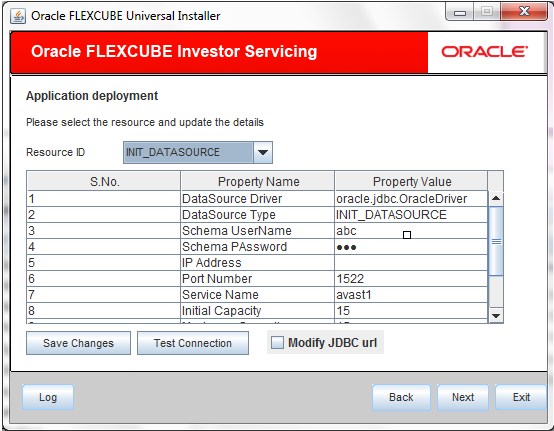Click the Java icon in title bar
Image resolution: width=554 pixels, height=431 pixels.
[x=18, y=16]
